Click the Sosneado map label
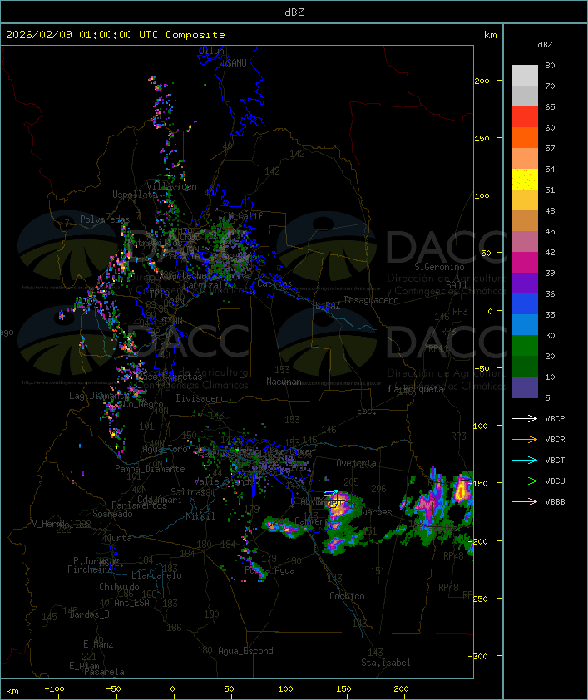 pyautogui.click(x=112, y=514)
